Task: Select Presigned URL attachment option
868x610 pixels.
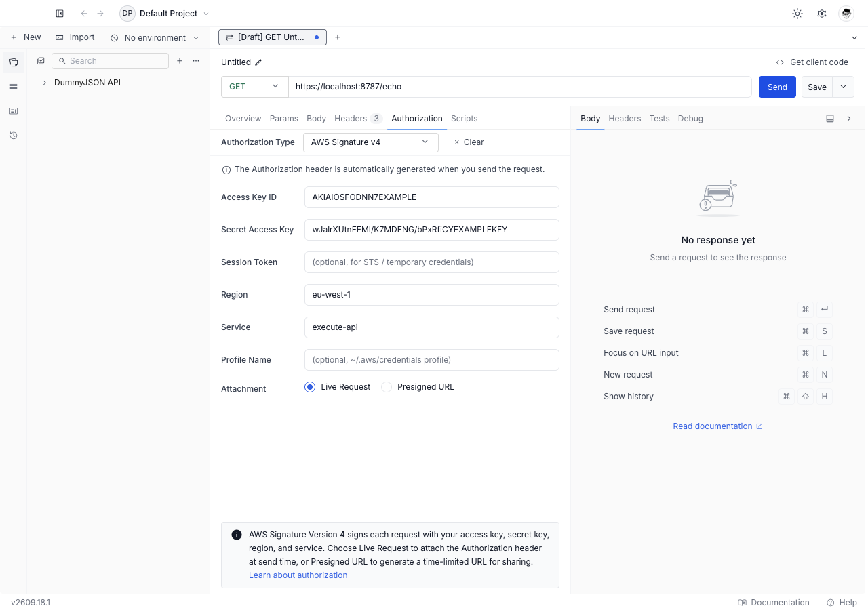Action: pyautogui.click(x=418, y=387)
